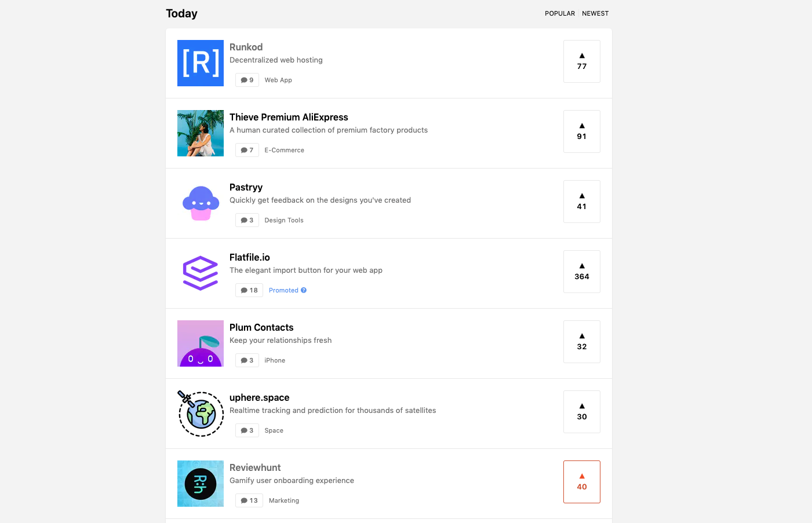Switch to the NEWEST sort tab
Image resolution: width=812 pixels, height=523 pixels.
click(x=595, y=13)
